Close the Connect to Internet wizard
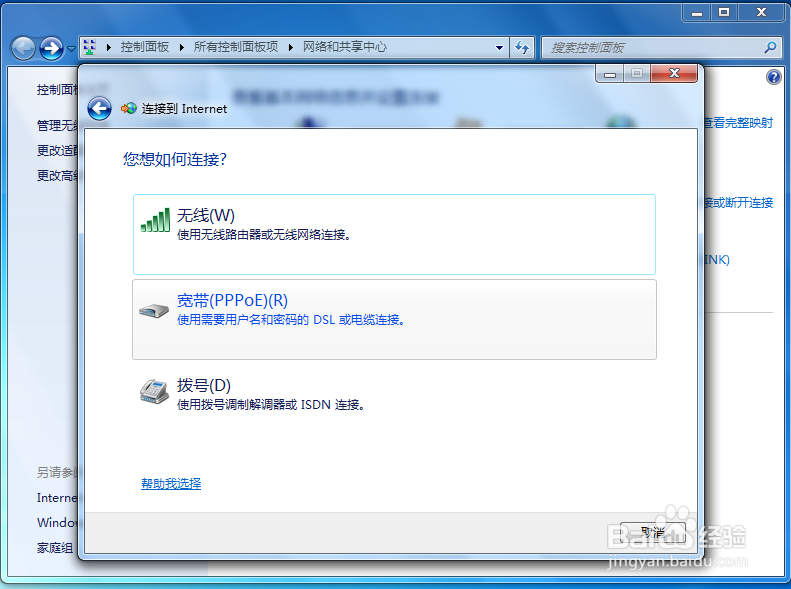This screenshot has height=589, width=791. pyautogui.click(x=674, y=74)
